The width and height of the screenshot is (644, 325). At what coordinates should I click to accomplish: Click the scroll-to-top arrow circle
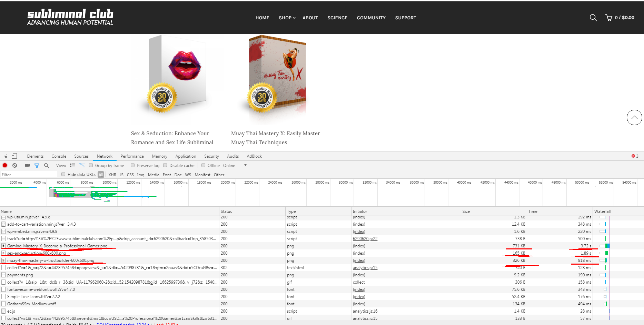pos(634,117)
